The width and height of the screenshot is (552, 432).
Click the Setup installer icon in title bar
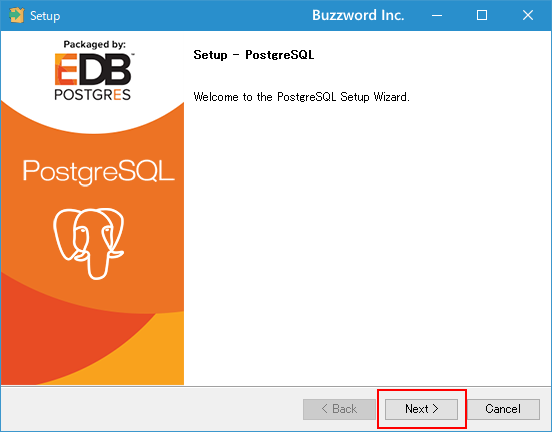(17, 15)
